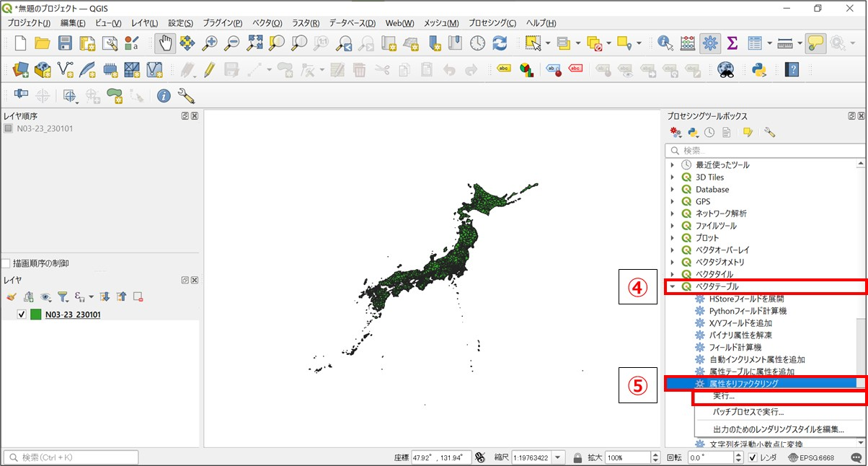Click the Zoom In magnifier tool

[210, 43]
